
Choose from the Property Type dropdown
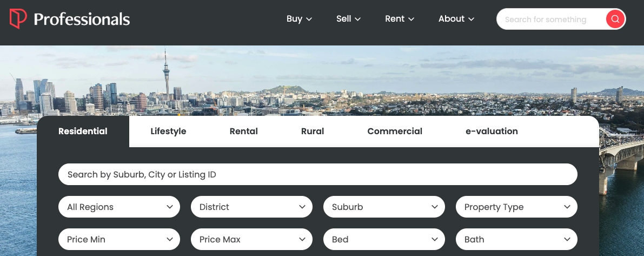click(x=516, y=207)
